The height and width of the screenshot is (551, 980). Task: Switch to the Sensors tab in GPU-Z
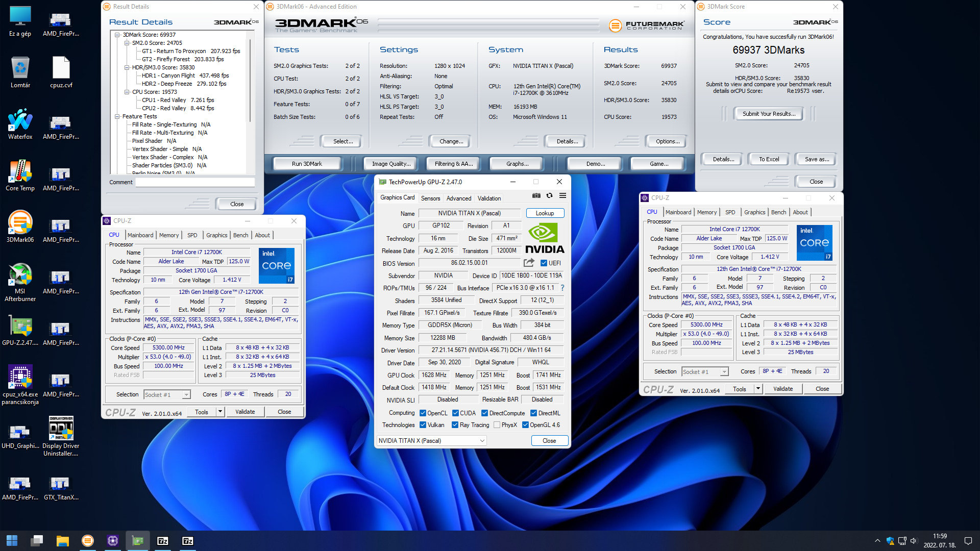coord(430,198)
